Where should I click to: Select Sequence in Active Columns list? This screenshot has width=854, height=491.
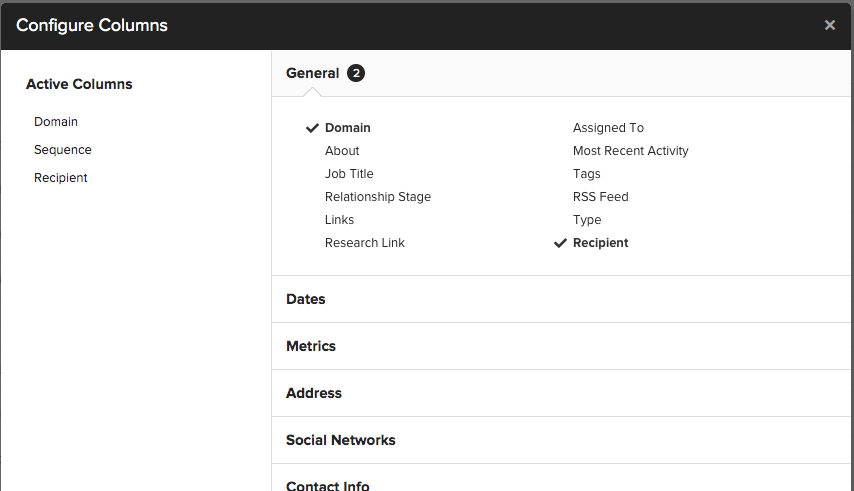[x=62, y=150]
